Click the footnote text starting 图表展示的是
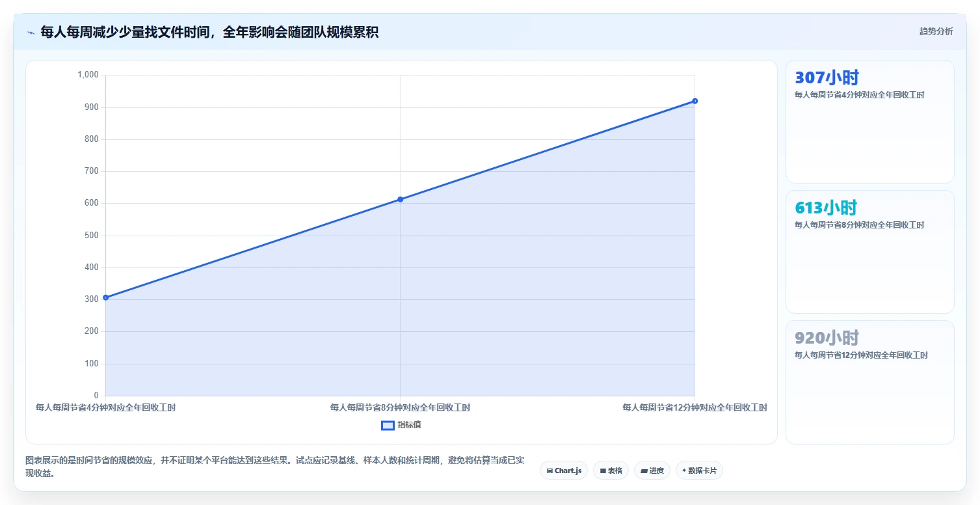This screenshot has height=505, width=980. (274, 467)
